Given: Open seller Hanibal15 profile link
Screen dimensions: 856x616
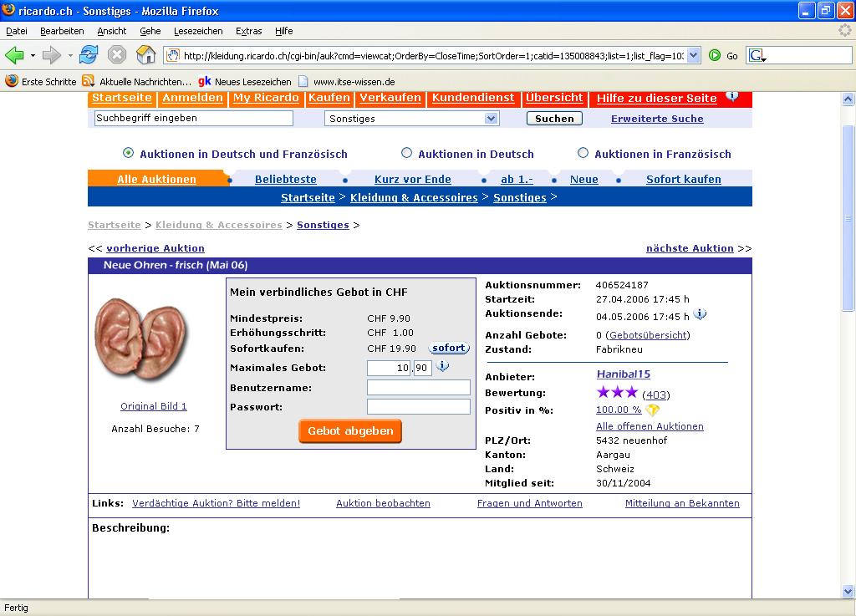Looking at the screenshot, I should [623, 374].
